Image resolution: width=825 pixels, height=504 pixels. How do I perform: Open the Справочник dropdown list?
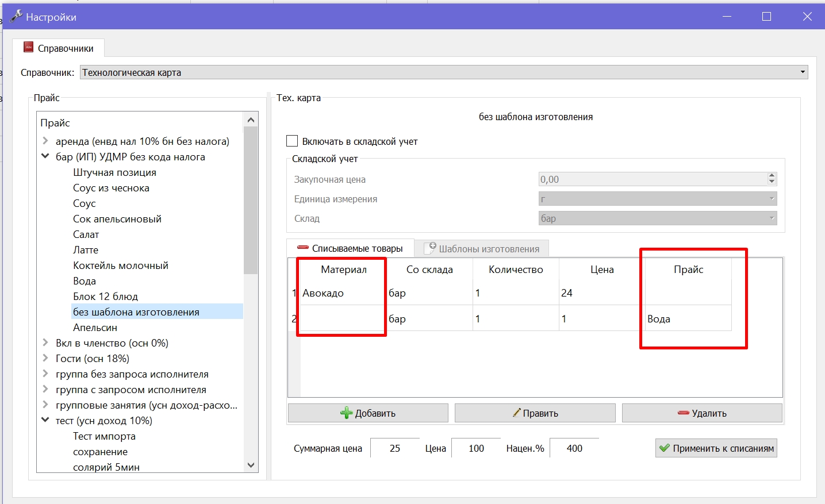[803, 72]
